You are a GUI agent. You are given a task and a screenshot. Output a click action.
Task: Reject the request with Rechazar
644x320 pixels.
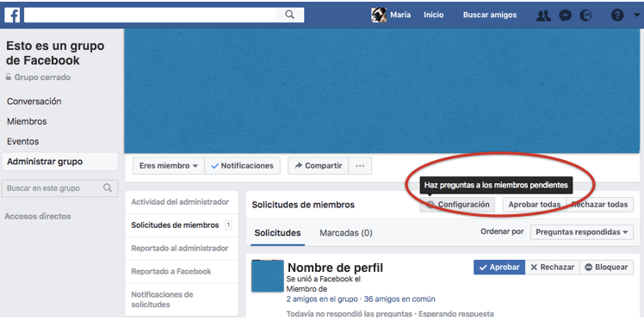(x=553, y=267)
